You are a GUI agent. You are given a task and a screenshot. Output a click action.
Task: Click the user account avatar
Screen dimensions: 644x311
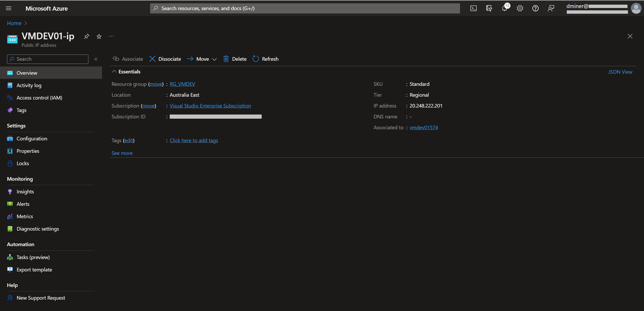[636, 8]
